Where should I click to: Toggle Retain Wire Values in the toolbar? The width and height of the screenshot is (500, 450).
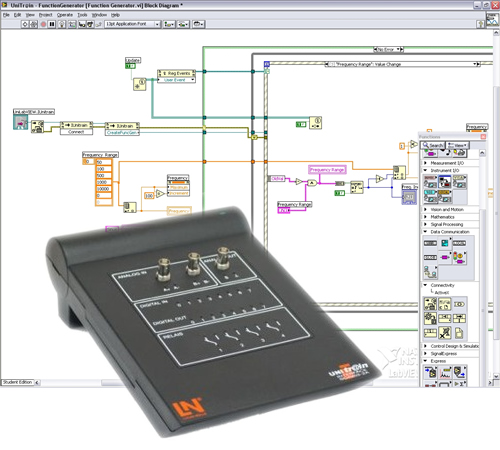pos(72,24)
